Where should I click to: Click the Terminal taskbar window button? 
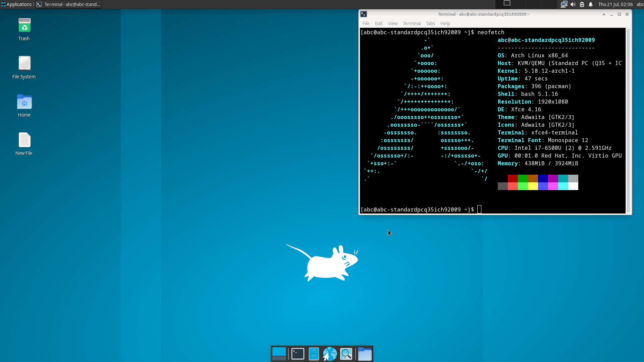click(x=68, y=4)
